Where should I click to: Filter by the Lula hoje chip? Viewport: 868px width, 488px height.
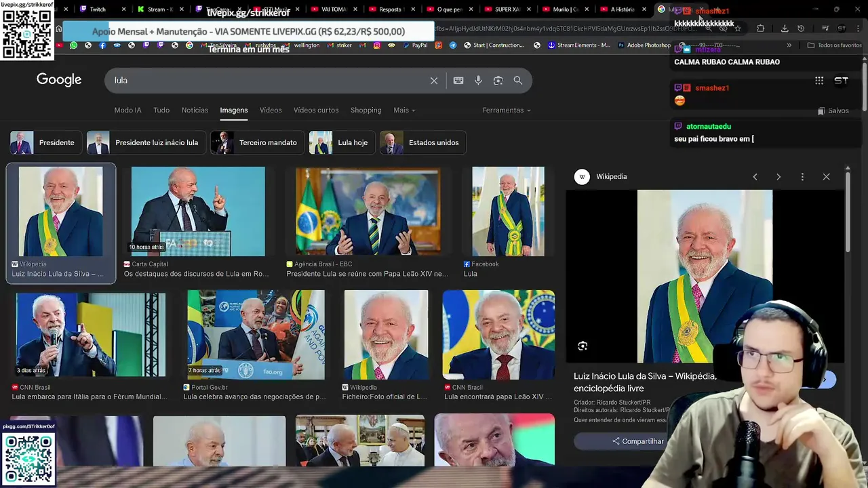pos(342,143)
